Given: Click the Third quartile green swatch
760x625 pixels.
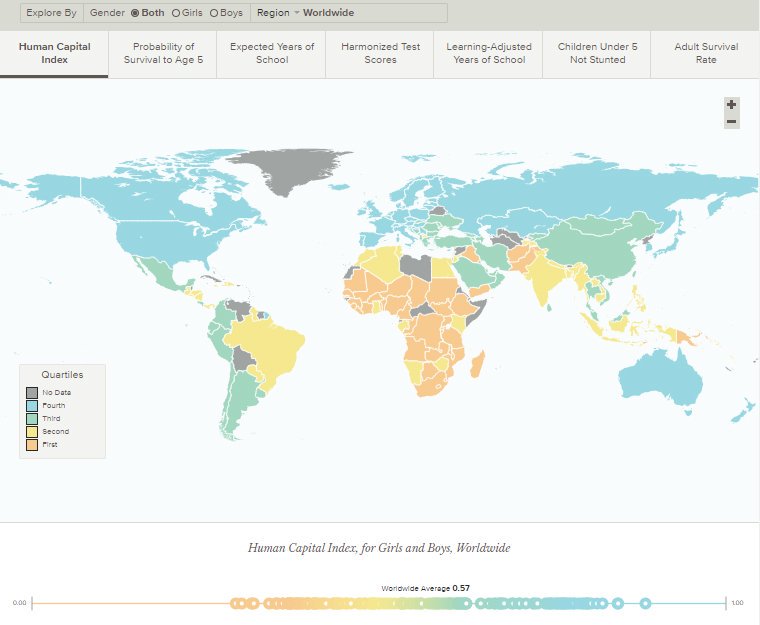Looking at the screenshot, I should 32,418.
